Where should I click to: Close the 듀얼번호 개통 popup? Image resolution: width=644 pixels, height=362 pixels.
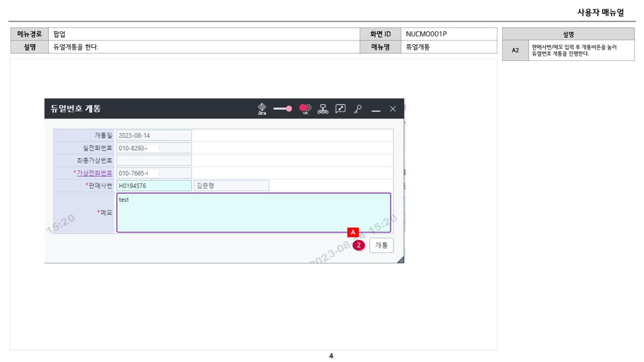(392, 109)
